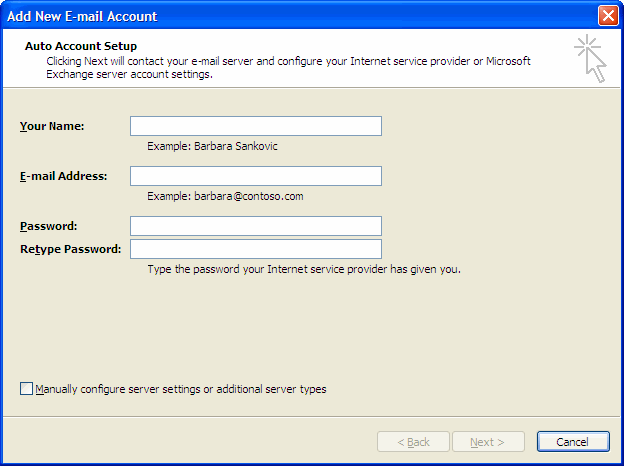624x466 pixels.
Task: Click the Your Name input field
Action: pyautogui.click(x=256, y=126)
